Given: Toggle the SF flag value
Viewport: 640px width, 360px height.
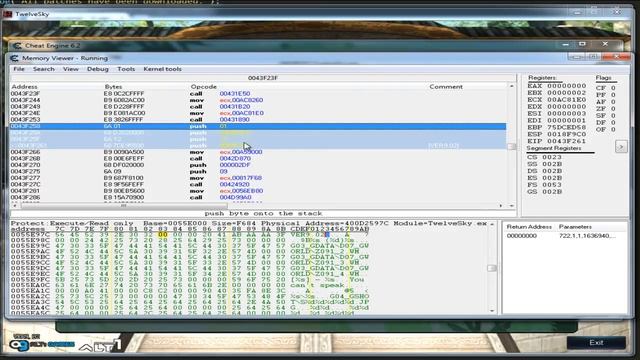Looking at the screenshot, I should click(606, 116).
